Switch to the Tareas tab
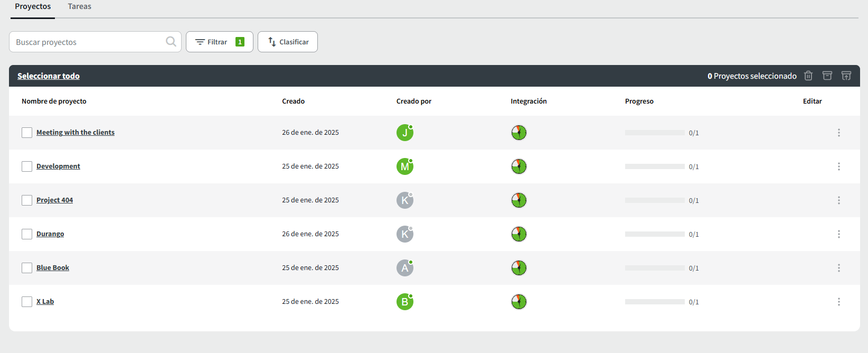 [79, 7]
